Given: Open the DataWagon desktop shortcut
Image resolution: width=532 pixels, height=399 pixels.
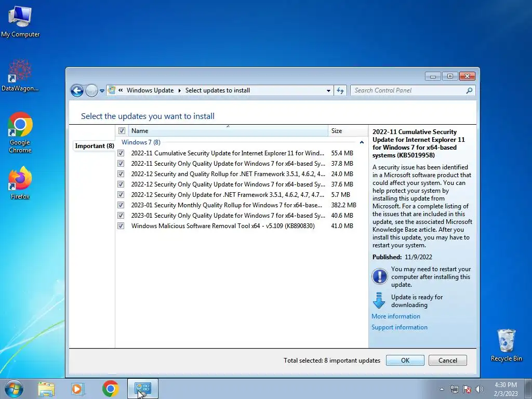Looking at the screenshot, I should (x=20, y=75).
